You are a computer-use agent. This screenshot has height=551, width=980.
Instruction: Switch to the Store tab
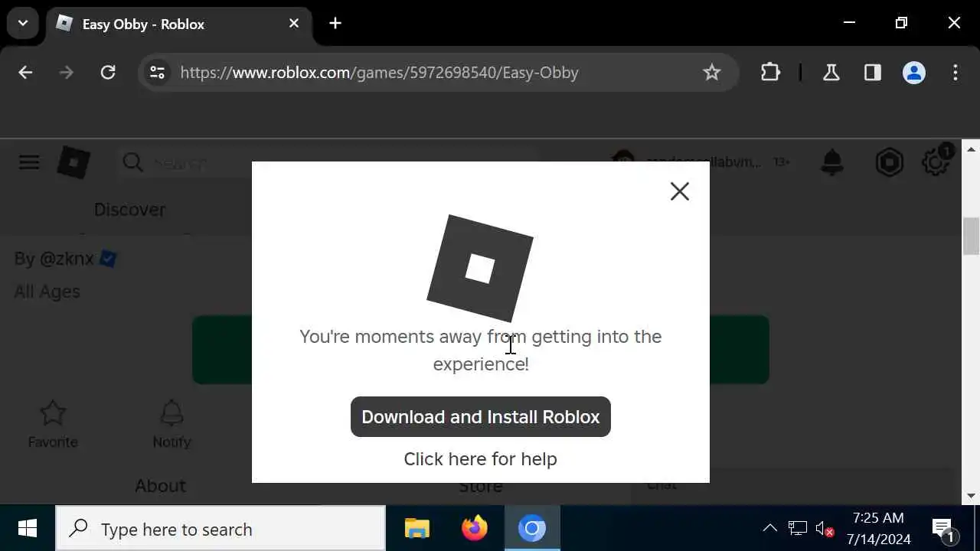pyautogui.click(x=481, y=487)
